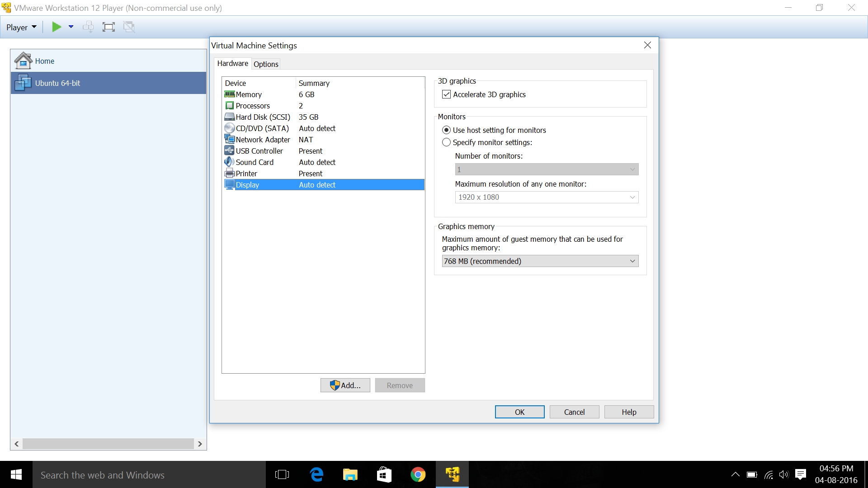
Task: Open the graphics memory dropdown
Action: coord(540,261)
